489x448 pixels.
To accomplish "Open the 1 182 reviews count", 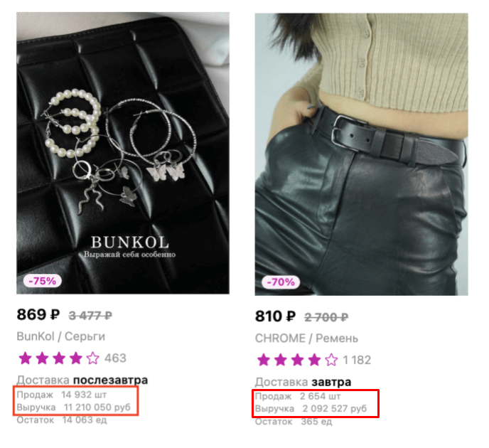I will pyautogui.click(x=357, y=360).
